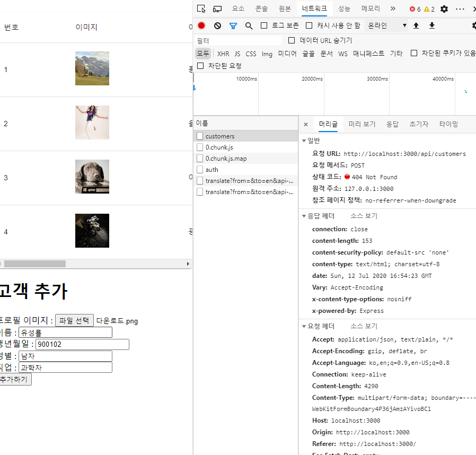Enable the Preserve log (로그 보존) checkbox
The image size is (476, 455).
click(264, 25)
